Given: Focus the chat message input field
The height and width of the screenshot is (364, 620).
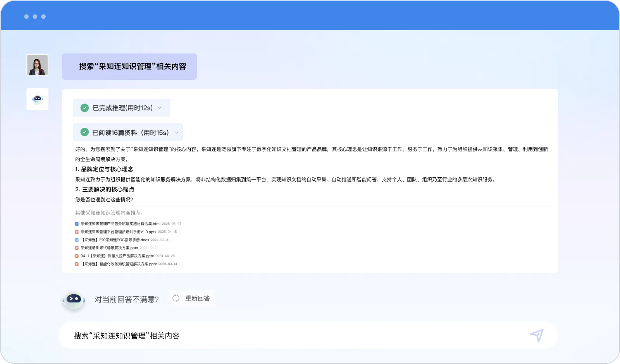Looking at the screenshot, I should tap(308, 335).
